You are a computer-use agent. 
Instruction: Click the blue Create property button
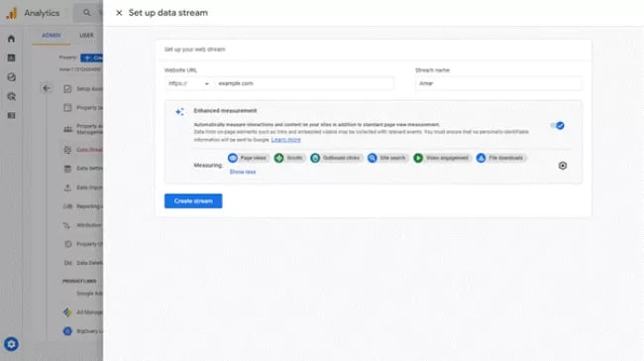click(92, 58)
